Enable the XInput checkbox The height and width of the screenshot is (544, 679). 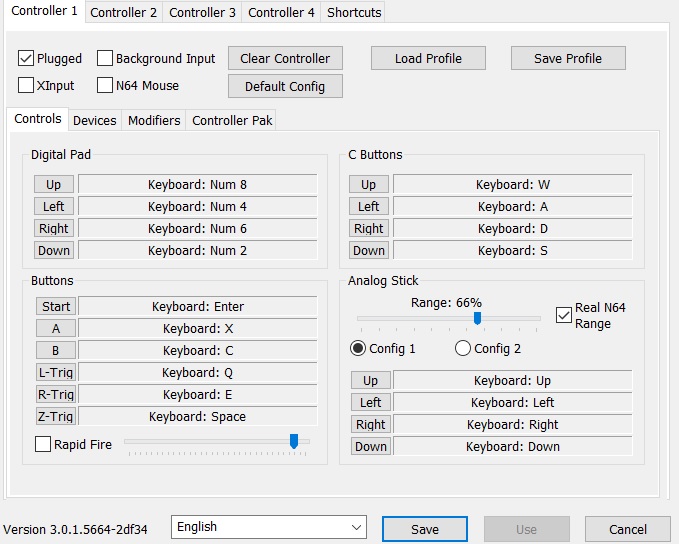(27, 86)
